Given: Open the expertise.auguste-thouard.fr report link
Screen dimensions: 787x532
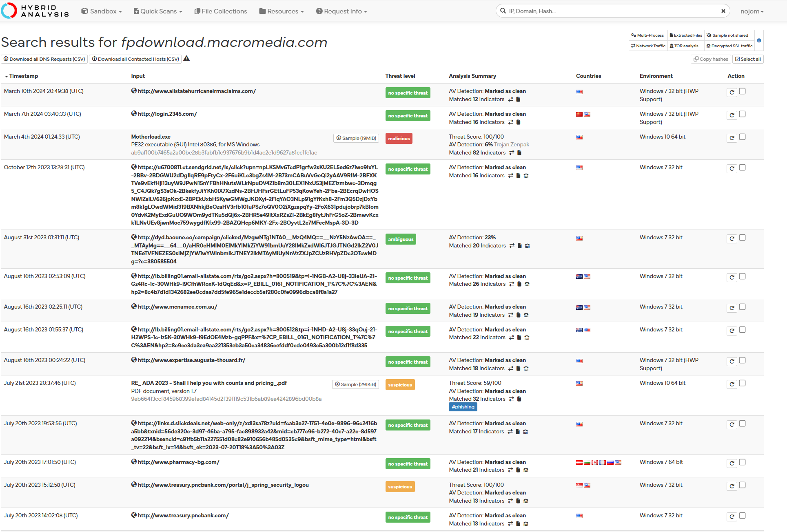Looking at the screenshot, I should tap(191, 360).
